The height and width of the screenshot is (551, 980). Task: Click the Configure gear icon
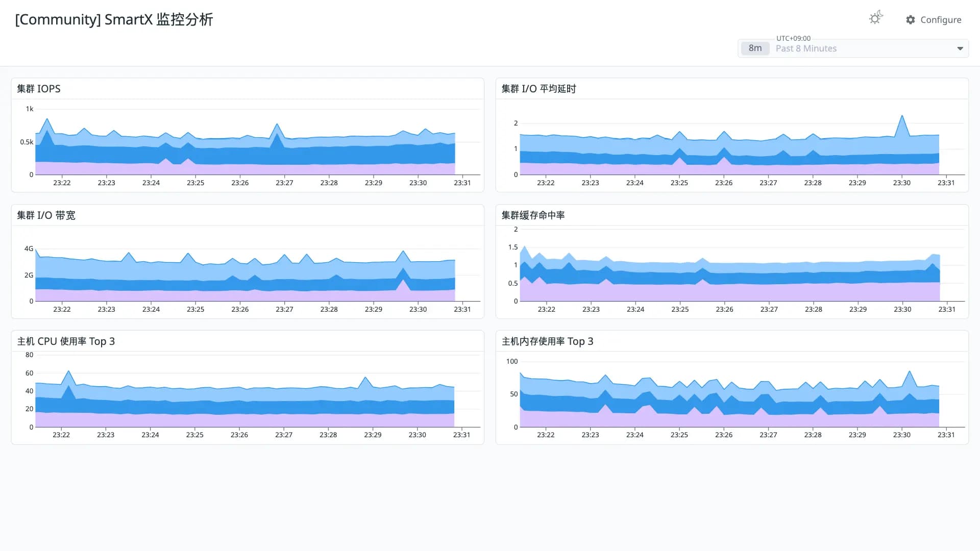(911, 20)
